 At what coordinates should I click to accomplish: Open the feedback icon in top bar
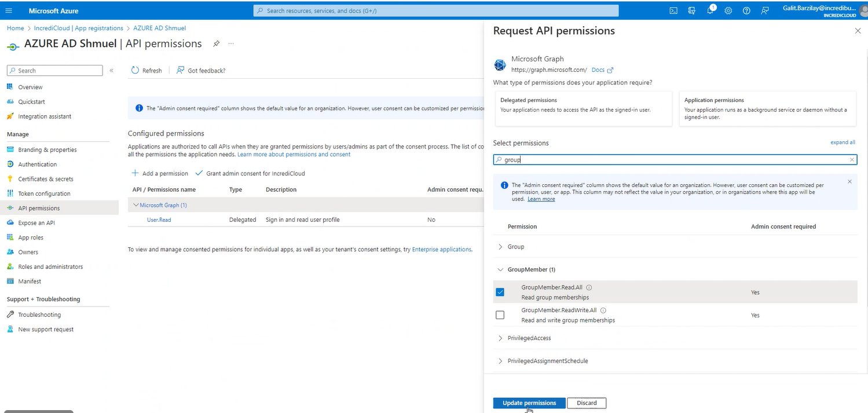pos(765,10)
